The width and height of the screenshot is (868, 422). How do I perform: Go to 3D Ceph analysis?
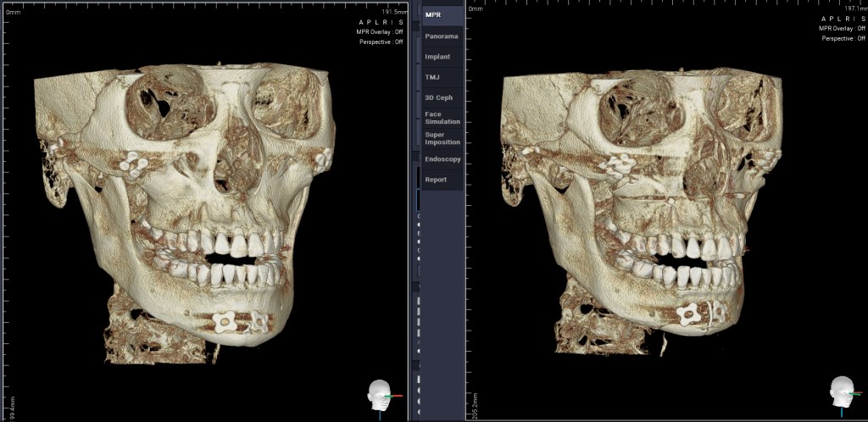pos(442,97)
